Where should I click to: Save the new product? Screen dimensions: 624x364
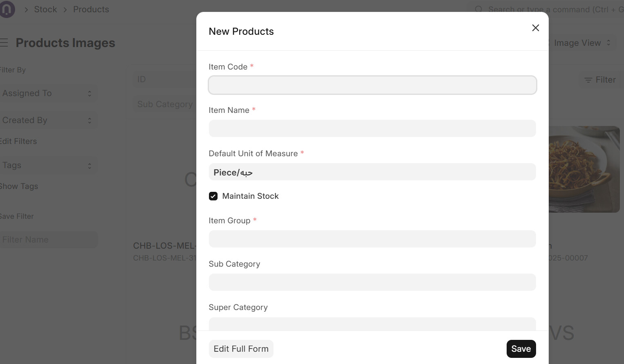(521, 349)
